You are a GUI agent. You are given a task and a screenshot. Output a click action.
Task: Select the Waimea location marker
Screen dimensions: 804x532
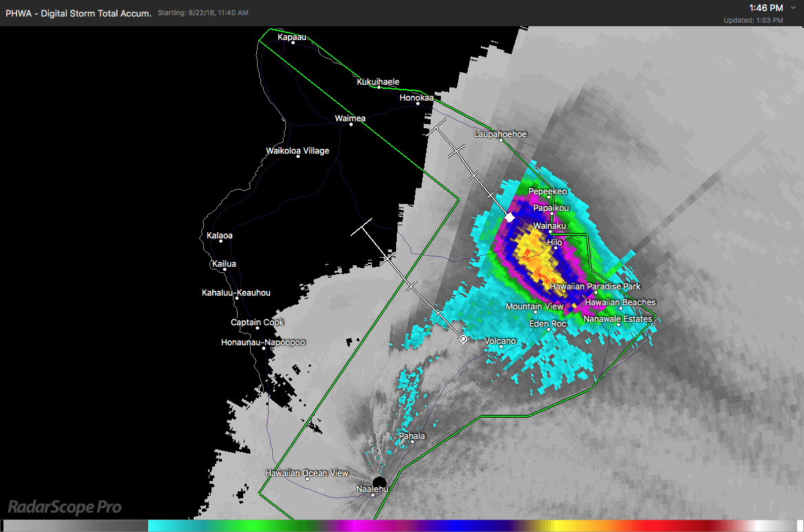coord(350,125)
